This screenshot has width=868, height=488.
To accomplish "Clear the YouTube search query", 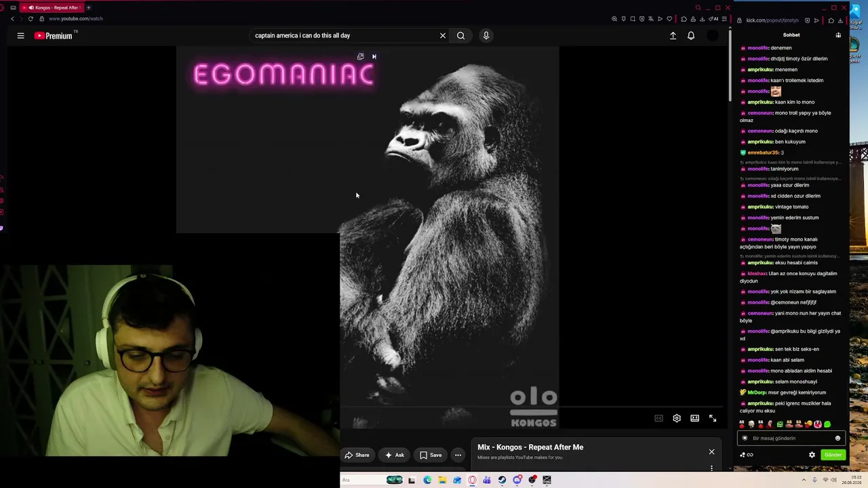I will click(443, 35).
